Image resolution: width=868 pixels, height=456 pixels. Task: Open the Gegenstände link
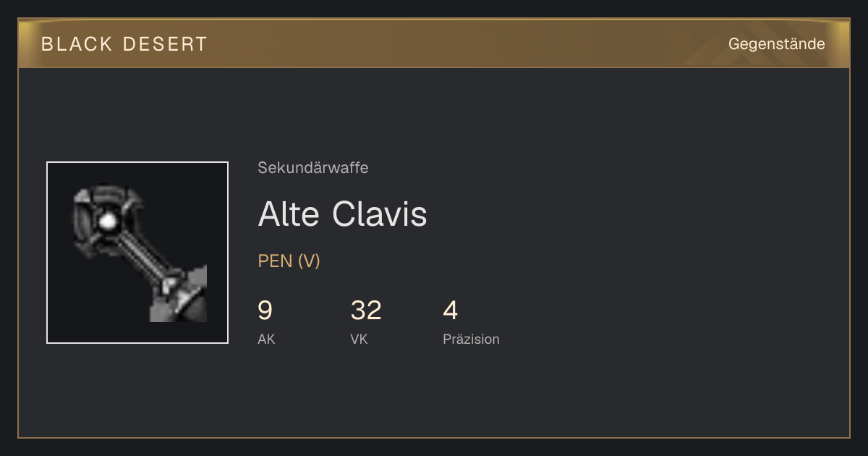tap(776, 44)
